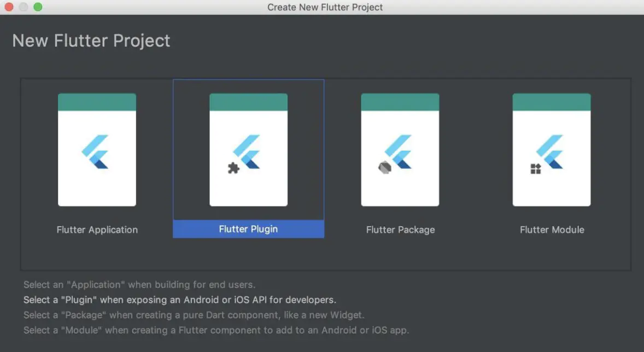Click the Flutter Module label

point(552,230)
